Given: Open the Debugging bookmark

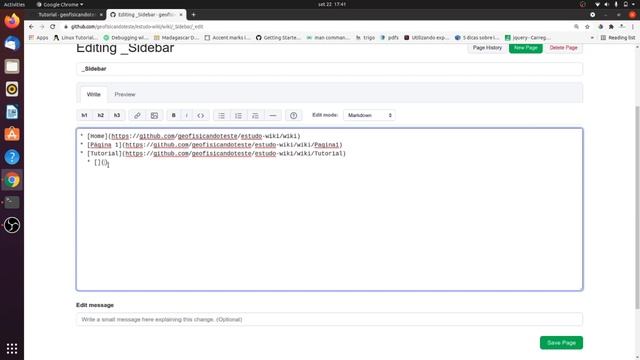Looking at the screenshot, I should pyautogui.click(x=126, y=38).
